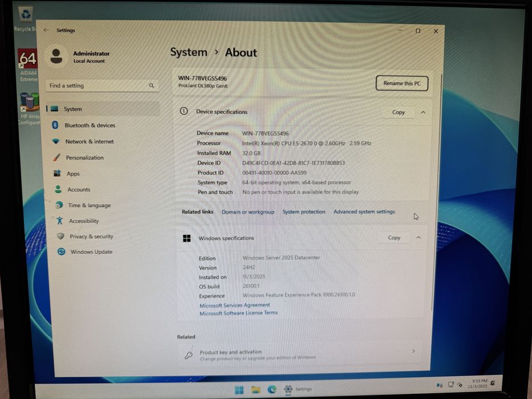Click the Settings gear on the taskbar
The image size is (532, 399).
(288, 389)
